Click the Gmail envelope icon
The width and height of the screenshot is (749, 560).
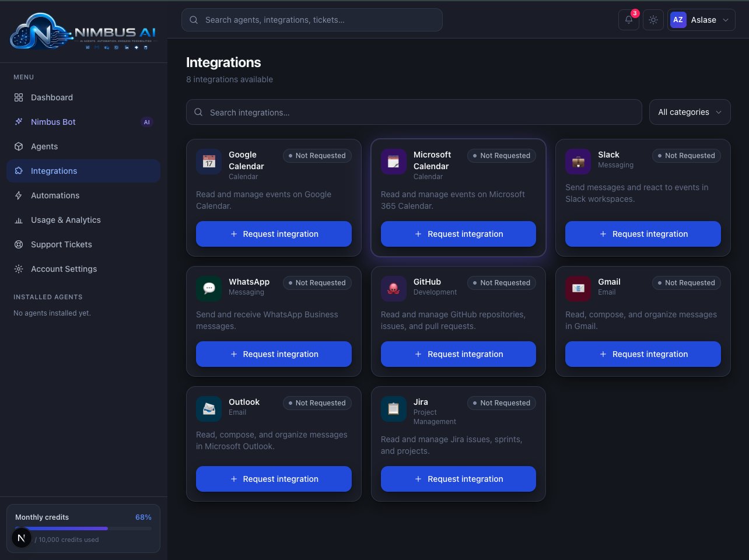point(578,289)
